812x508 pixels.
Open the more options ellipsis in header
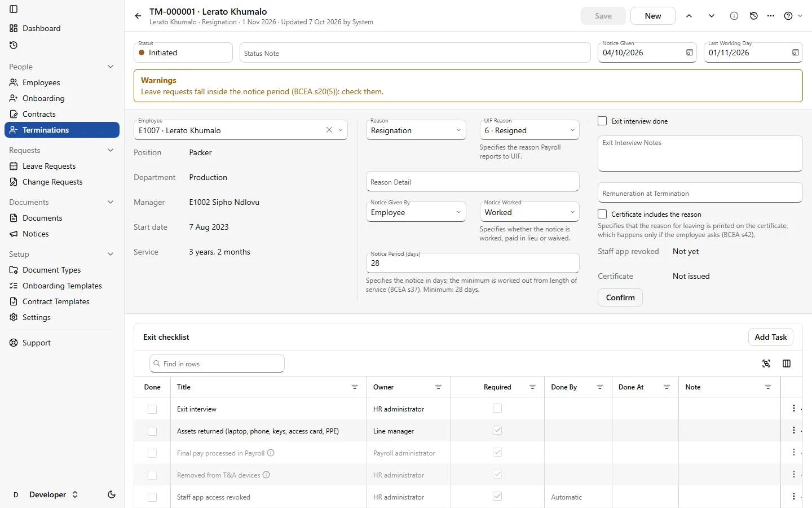pos(771,16)
